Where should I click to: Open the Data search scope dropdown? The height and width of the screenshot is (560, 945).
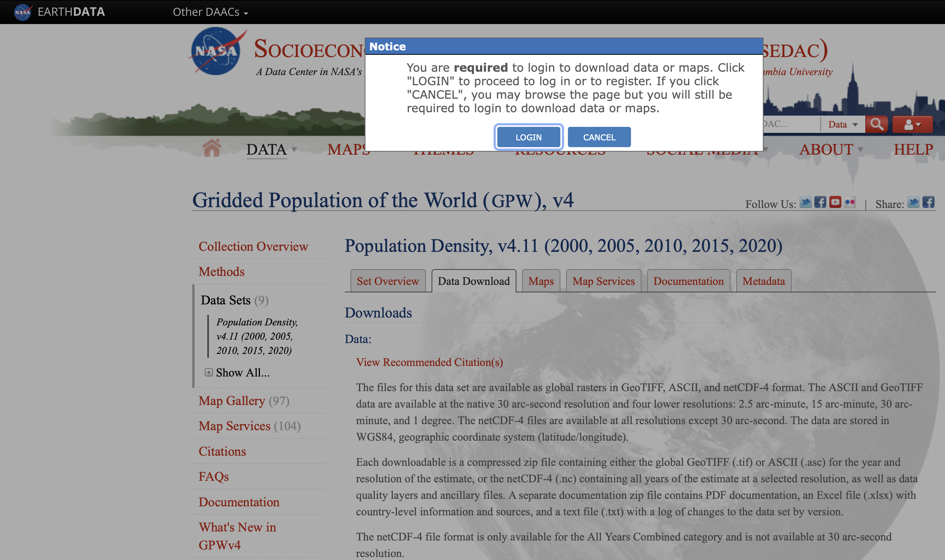click(x=843, y=125)
